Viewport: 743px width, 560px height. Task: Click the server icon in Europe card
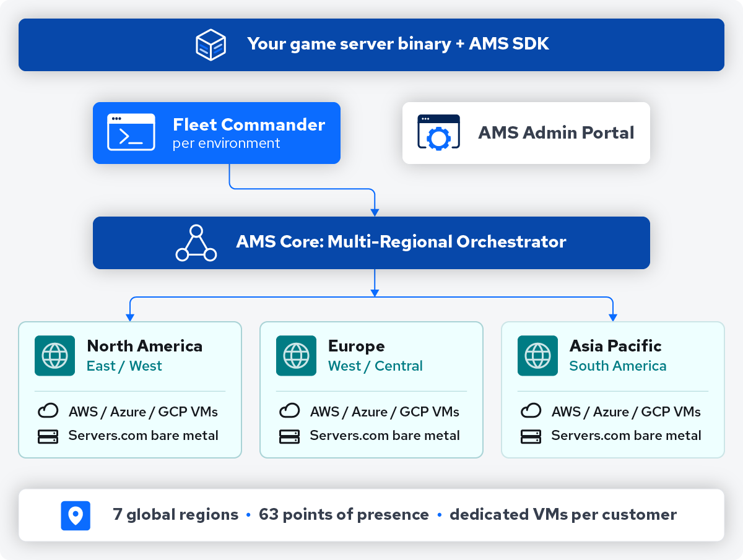point(289,436)
